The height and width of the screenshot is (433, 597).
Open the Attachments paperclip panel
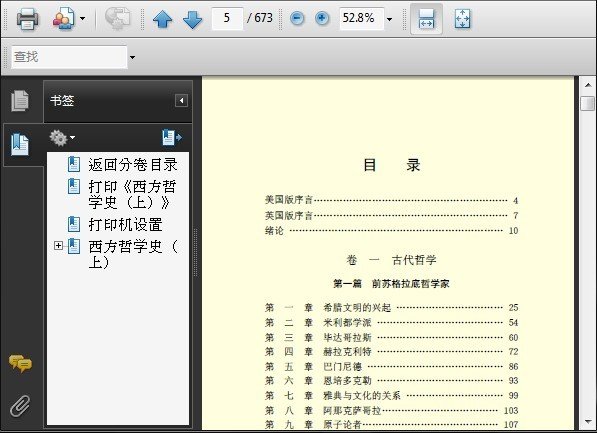coord(20,406)
